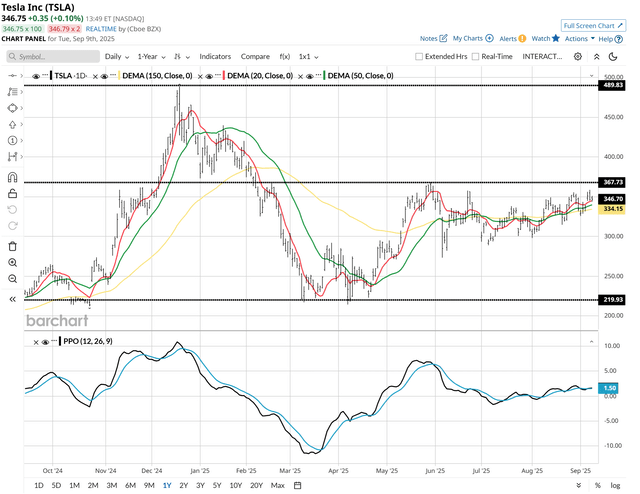Remove the PPO indicator pane
This screenshot has width=640, height=494.
tap(36, 342)
